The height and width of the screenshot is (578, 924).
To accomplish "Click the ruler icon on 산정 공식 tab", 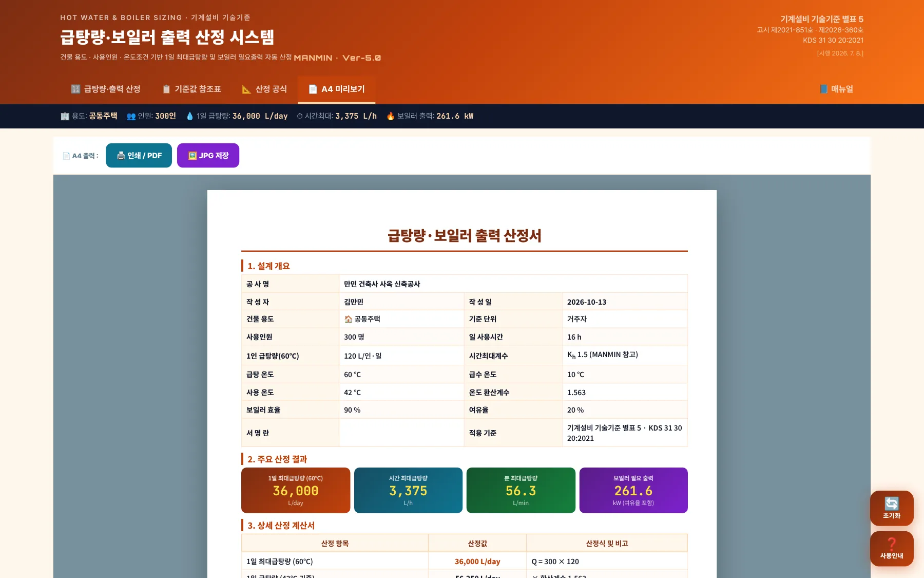I will click(x=246, y=89).
